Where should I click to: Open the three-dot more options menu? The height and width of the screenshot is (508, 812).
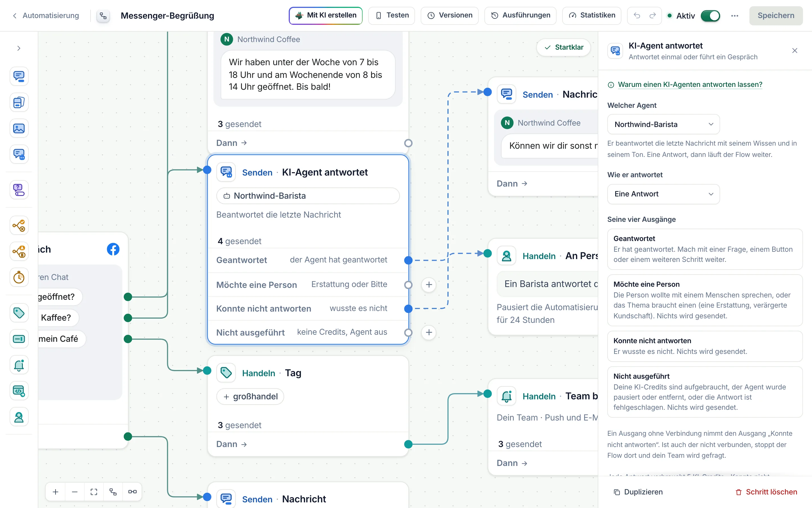pyautogui.click(x=734, y=16)
